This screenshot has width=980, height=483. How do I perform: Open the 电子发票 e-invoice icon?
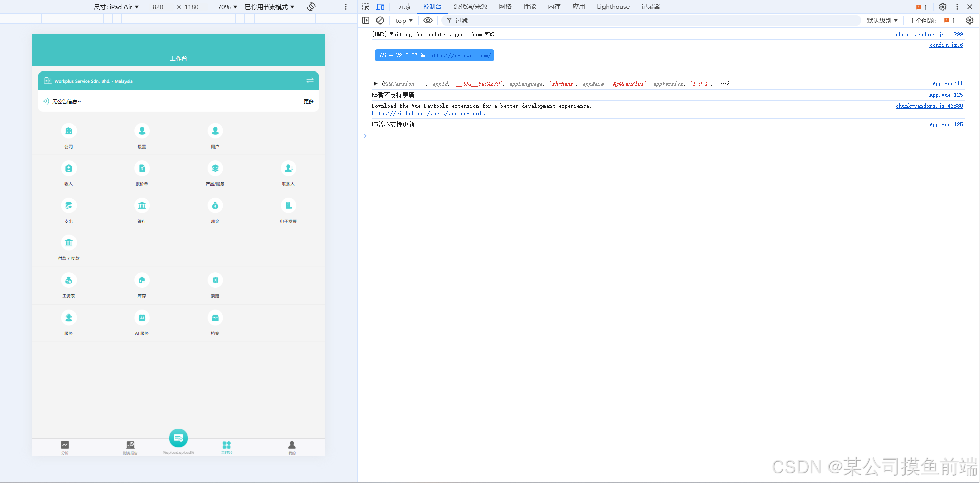tap(288, 206)
